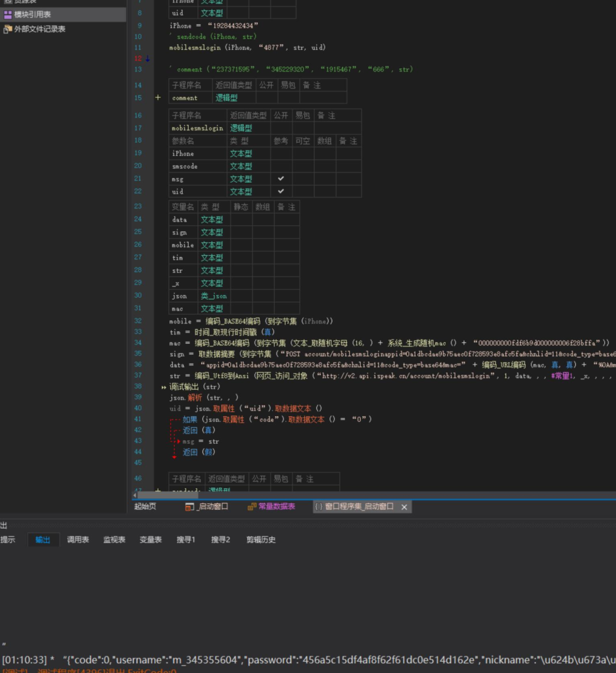Click the "参数名" header cell
Image resolution: width=616 pixels, height=673 pixels.
coord(198,141)
